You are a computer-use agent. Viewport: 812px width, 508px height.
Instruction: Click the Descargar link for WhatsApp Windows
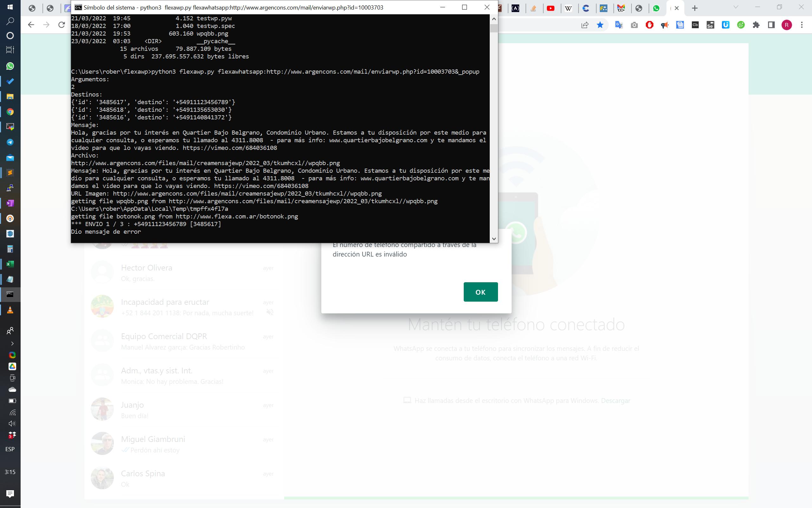tap(615, 400)
